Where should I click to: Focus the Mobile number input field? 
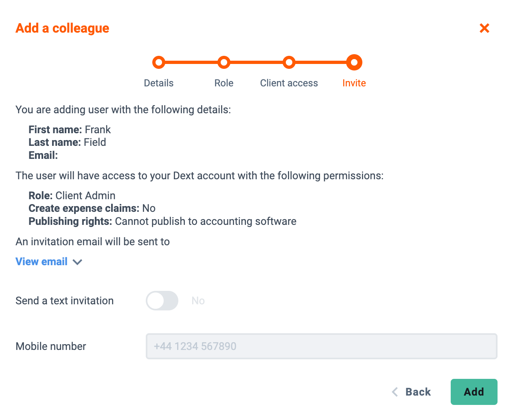(322, 346)
